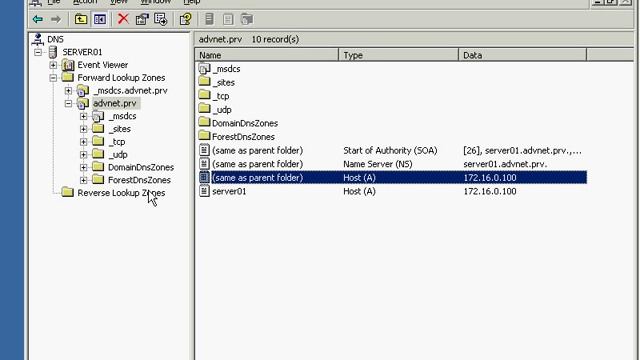
Task: Click highlighted same-as-parent Host (A) record
Action: coord(392,178)
